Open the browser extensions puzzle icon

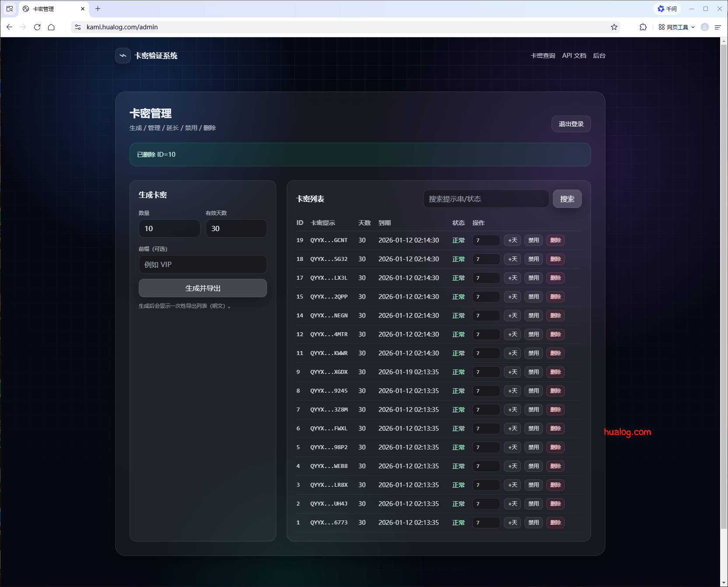[643, 27]
